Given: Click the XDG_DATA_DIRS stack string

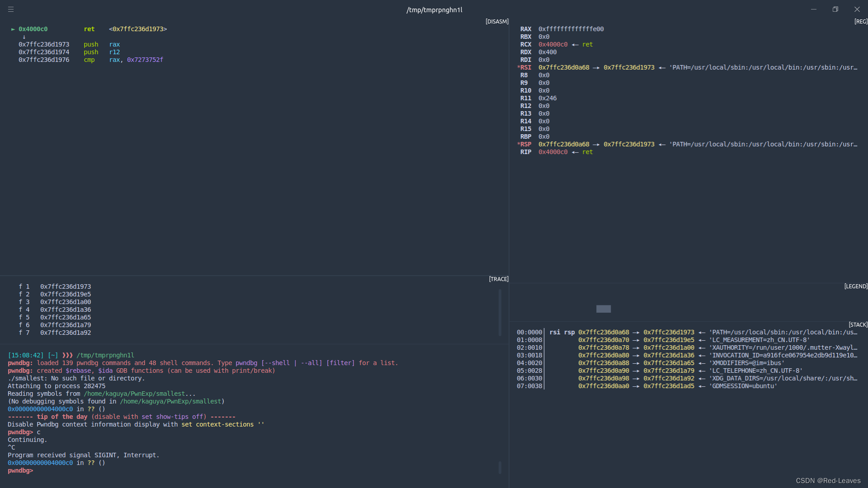Looking at the screenshot, I should 783,378.
